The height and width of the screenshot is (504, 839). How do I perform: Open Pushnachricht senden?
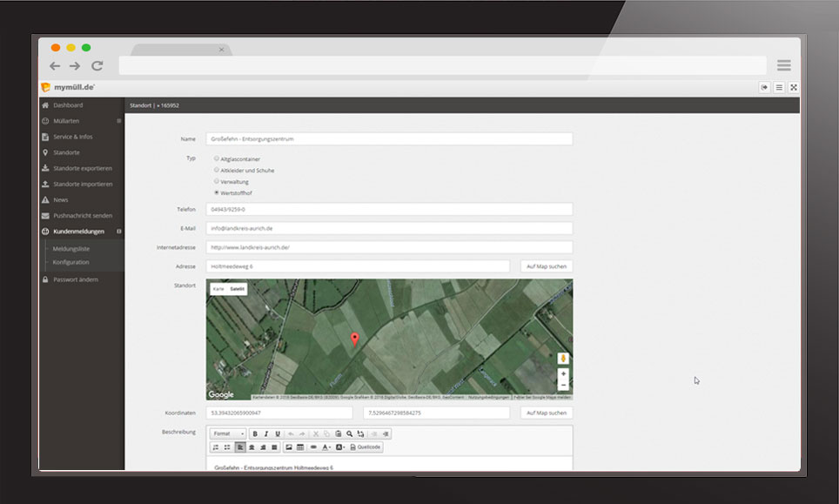point(82,216)
